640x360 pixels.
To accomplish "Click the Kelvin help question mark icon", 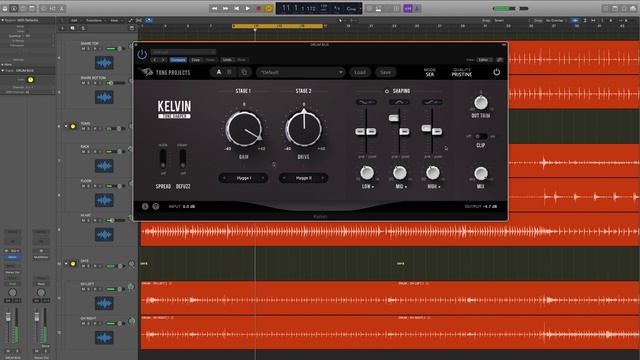I will pyautogui.click(x=156, y=207).
